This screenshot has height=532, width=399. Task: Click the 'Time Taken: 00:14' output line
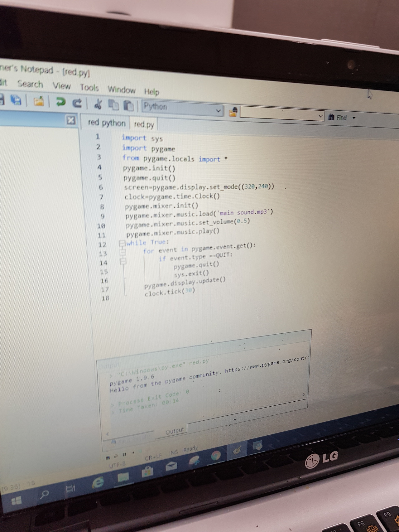146,407
